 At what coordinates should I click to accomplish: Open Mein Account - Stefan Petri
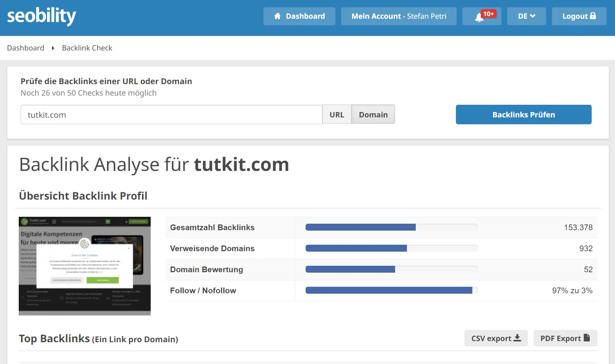click(399, 16)
